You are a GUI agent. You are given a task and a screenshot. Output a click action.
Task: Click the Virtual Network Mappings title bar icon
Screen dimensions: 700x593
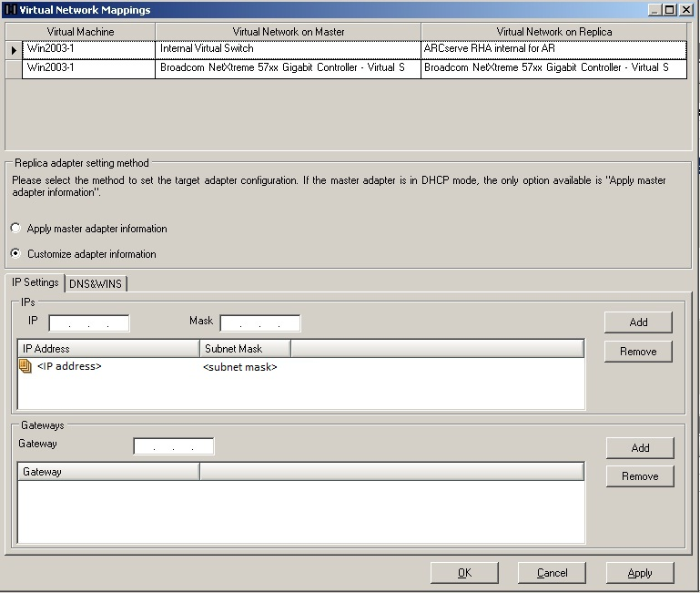tap(11, 10)
